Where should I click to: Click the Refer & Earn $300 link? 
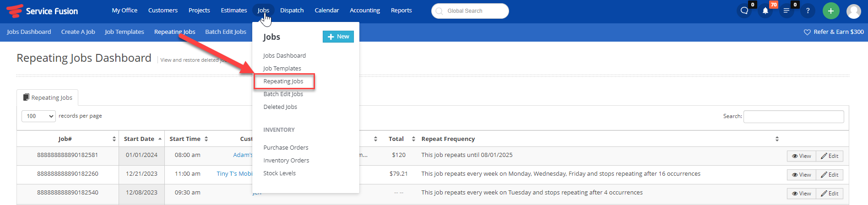point(834,32)
